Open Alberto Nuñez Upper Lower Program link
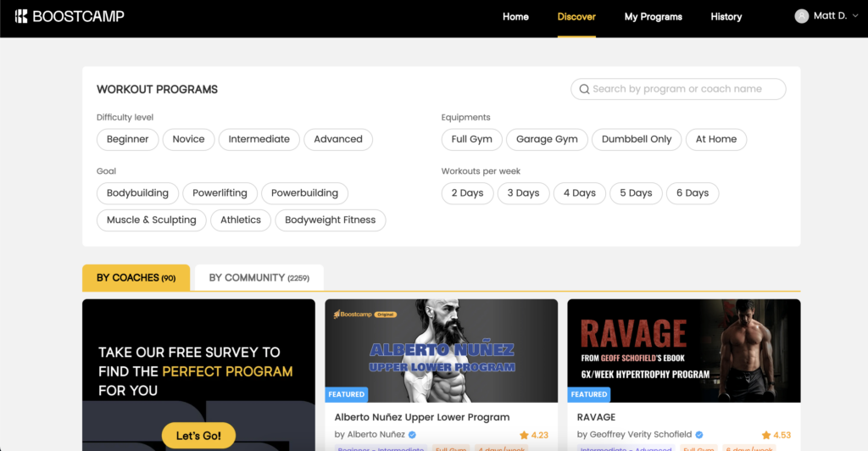 pyautogui.click(x=422, y=417)
